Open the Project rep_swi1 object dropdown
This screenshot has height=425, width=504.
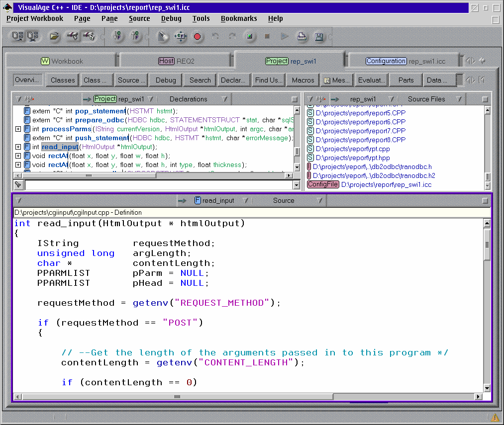150,99
